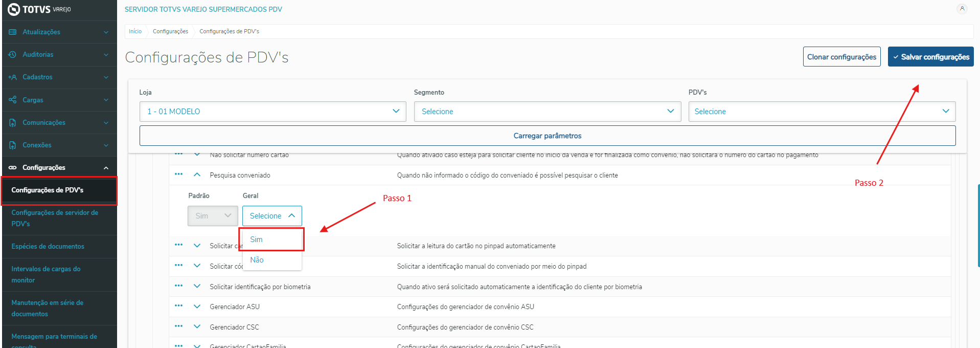Expand the Atualizações menu

coord(106,32)
